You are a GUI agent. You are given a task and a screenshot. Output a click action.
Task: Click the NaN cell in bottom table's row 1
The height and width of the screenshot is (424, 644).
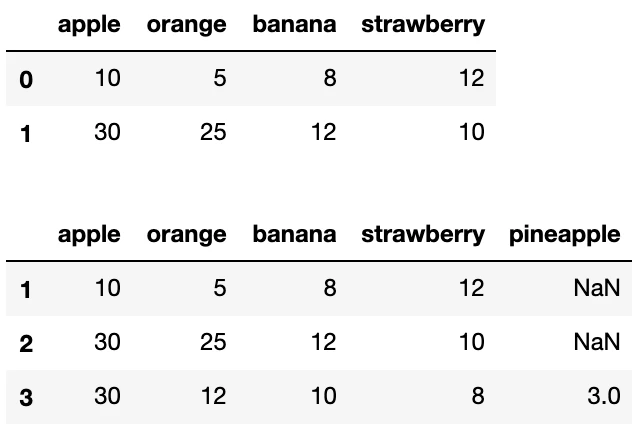(x=597, y=288)
